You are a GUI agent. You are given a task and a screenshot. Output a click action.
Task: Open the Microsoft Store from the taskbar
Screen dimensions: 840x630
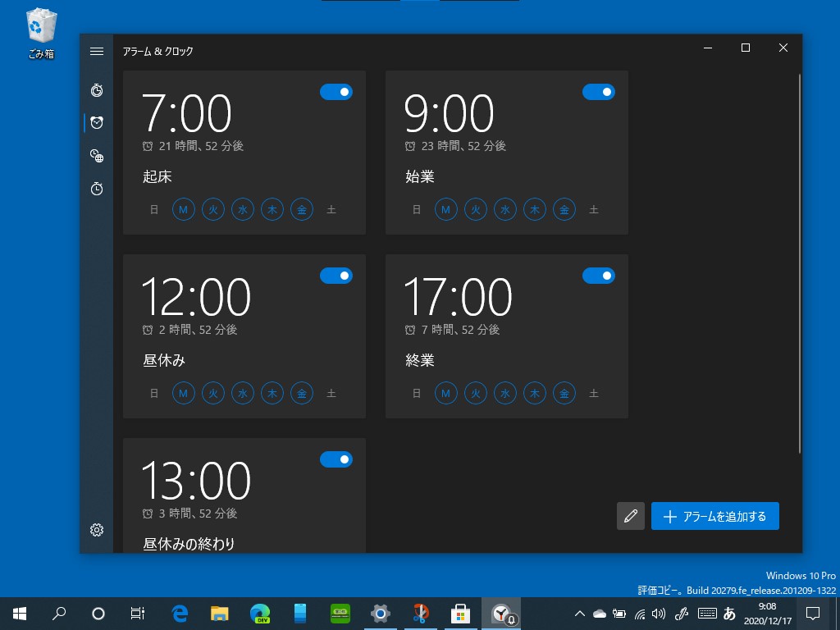460,613
